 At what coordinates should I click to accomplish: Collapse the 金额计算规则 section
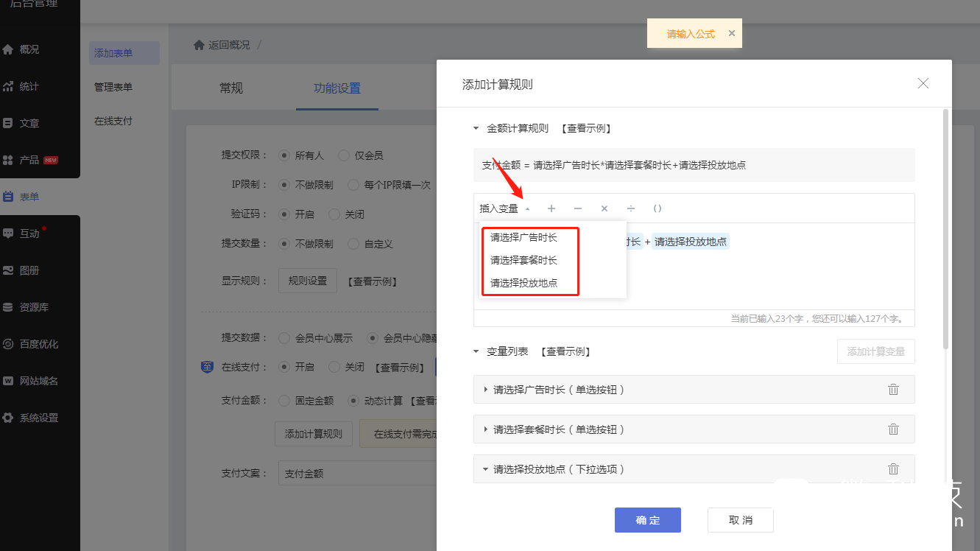click(476, 128)
